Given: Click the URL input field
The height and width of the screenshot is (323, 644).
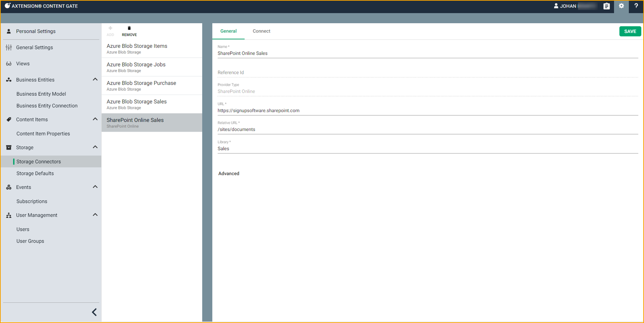Looking at the screenshot, I should coord(428,111).
